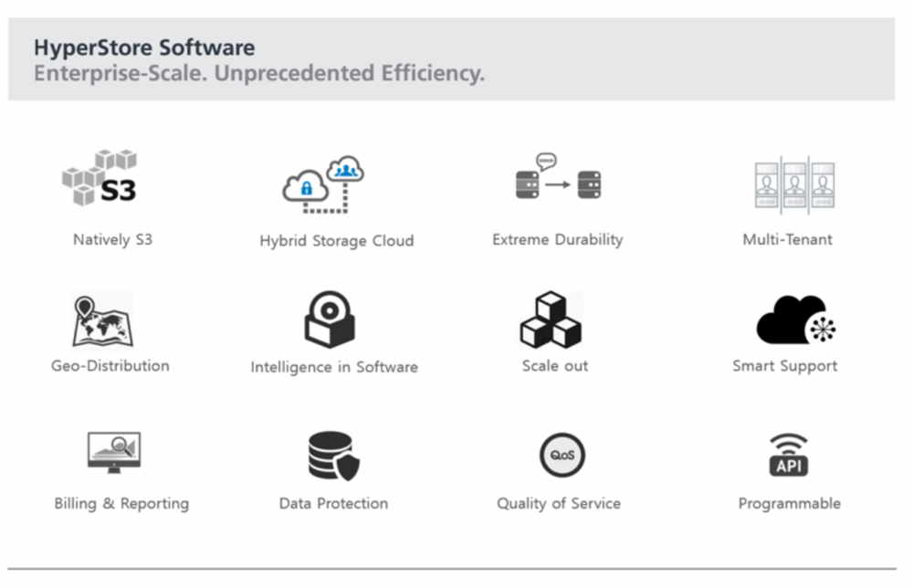Click the QoS circle icon
The height and width of the screenshot is (588, 913).
point(561,455)
